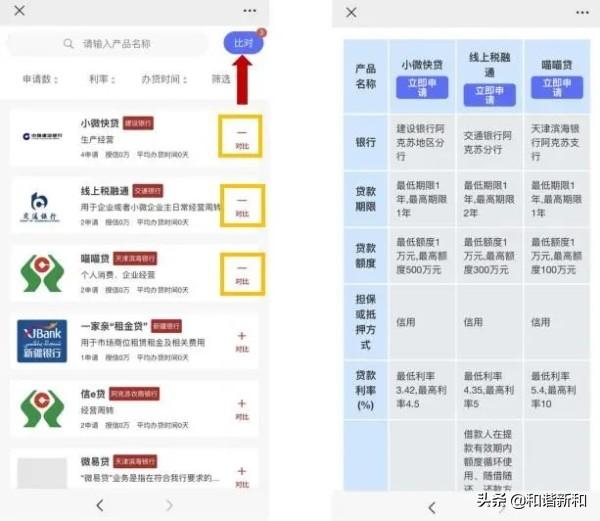Go back using comparison page's back arrow
The image size is (600, 521).
pos(432,508)
